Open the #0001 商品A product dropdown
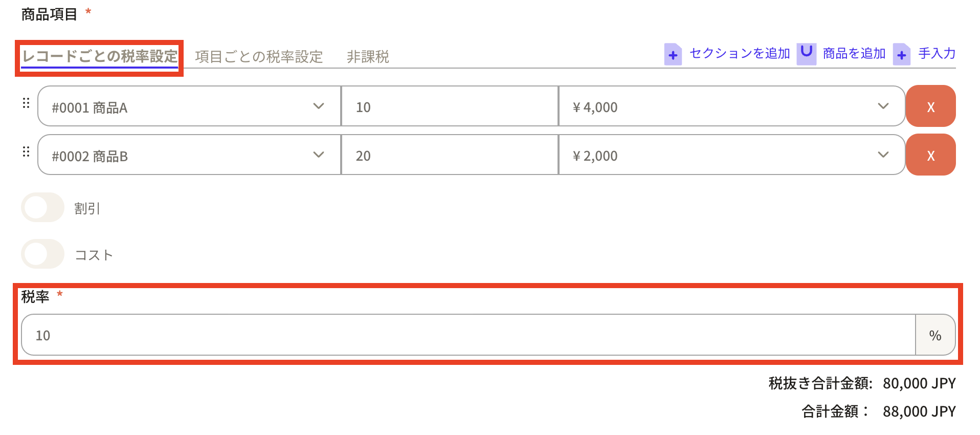This screenshot has width=980, height=435. click(x=189, y=106)
